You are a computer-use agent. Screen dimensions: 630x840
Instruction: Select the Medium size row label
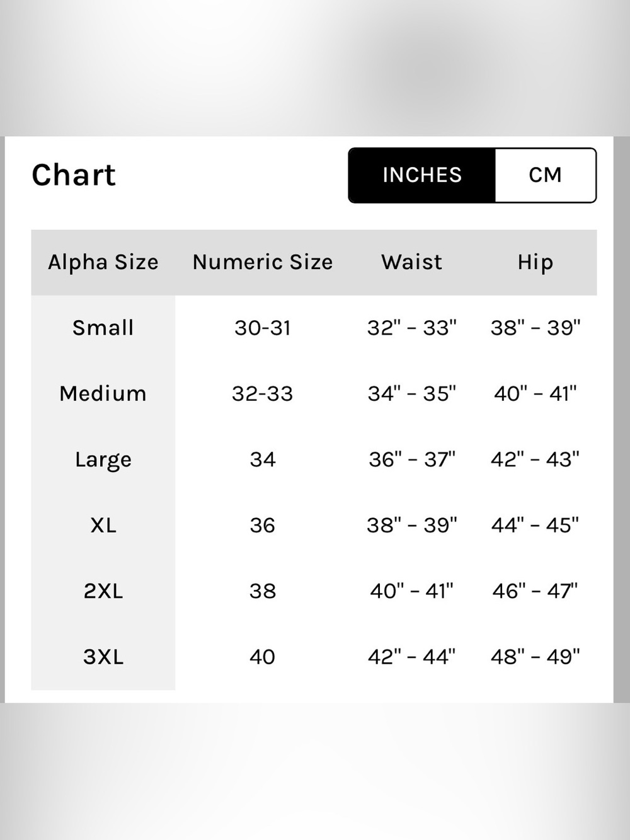click(x=103, y=393)
